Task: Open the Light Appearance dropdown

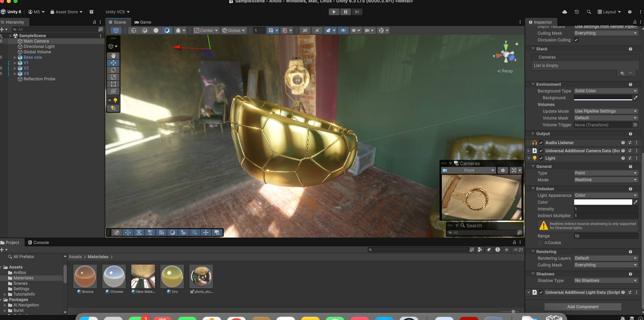Action: pos(606,195)
